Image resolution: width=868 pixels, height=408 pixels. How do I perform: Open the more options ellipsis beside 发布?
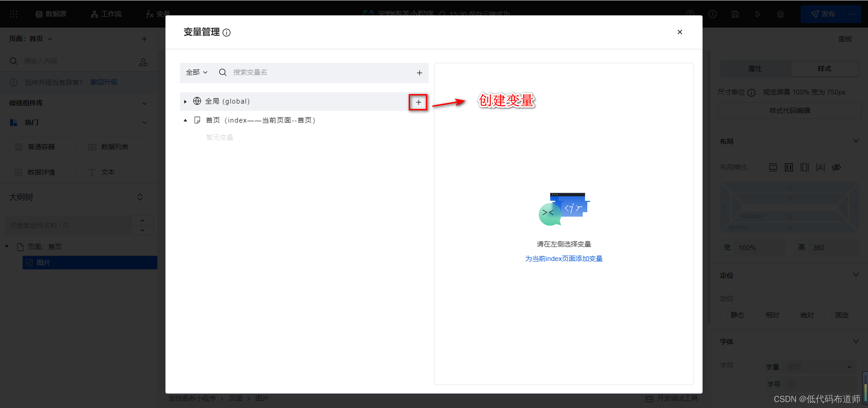(853, 14)
